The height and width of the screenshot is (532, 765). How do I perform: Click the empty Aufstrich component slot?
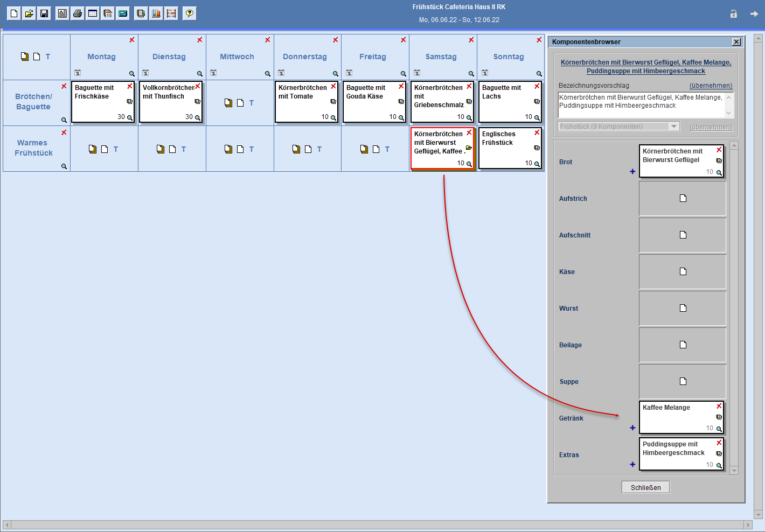(683, 198)
